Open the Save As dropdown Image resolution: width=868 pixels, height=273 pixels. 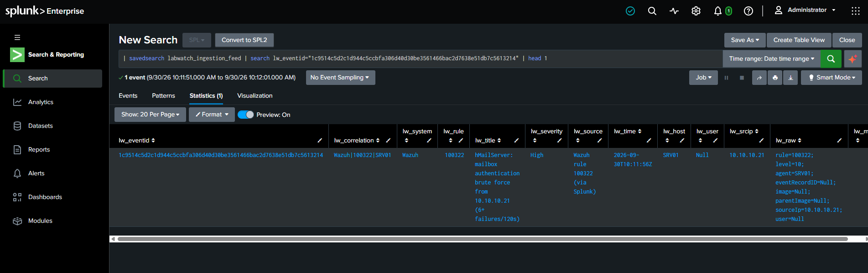pyautogui.click(x=745, y=40)
